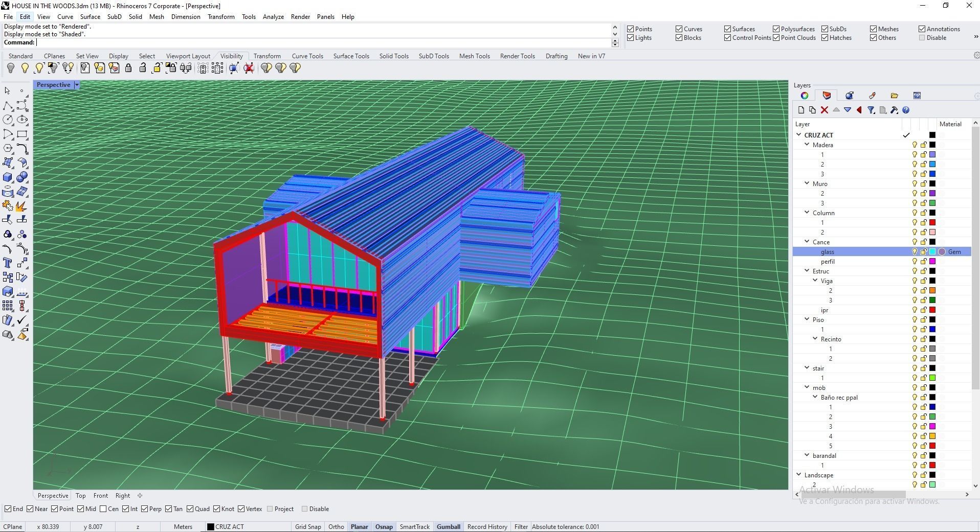This screenshot has width=980, height=532.
Task: Open the Analyze menu
Action: tap(273, 17)
